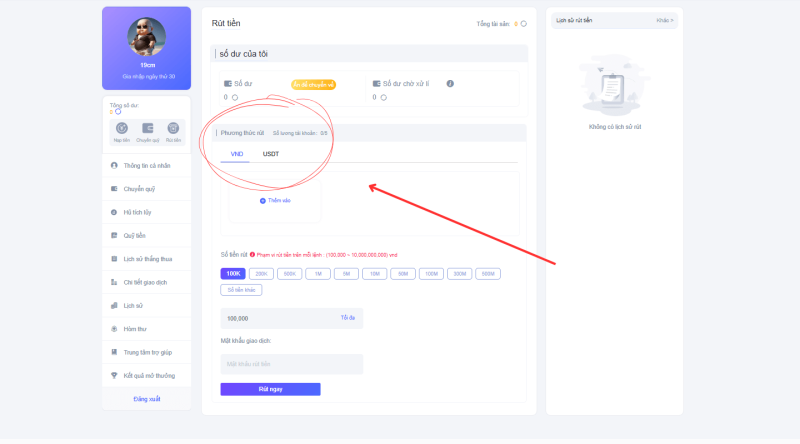Open Lịch sử in the sidebar
This screenshot has height=444, width=800.
(x=147, y=306)
